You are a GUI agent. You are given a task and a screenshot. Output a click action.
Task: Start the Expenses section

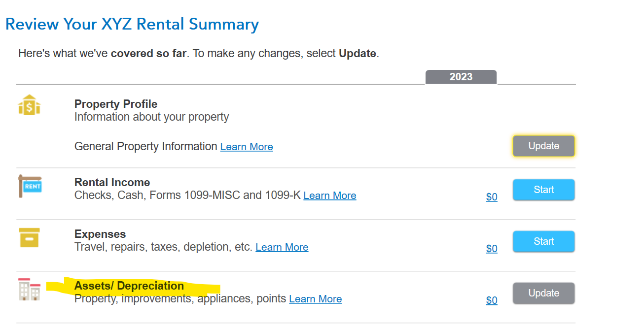543,241
